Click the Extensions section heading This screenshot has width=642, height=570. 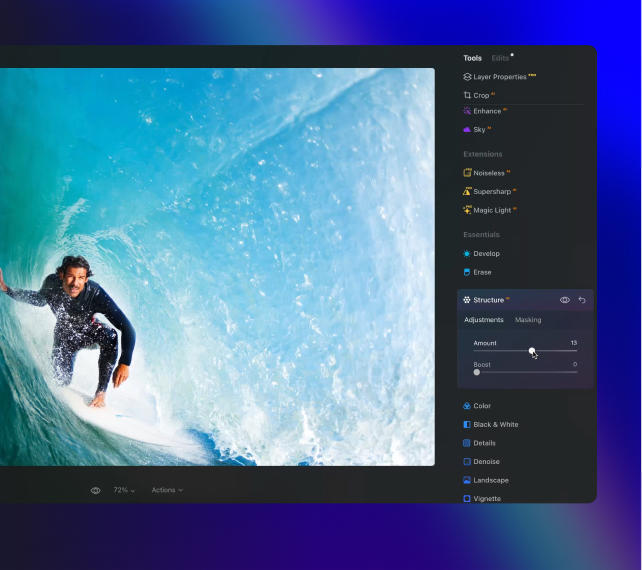click(x=483, y=154)
